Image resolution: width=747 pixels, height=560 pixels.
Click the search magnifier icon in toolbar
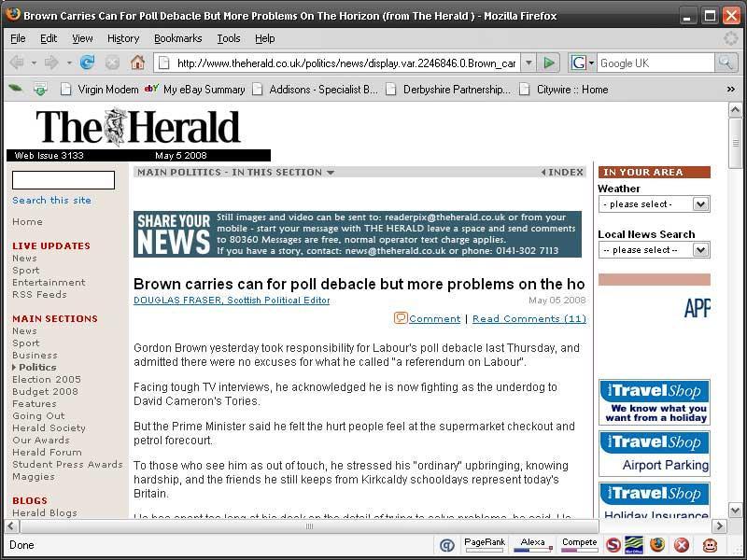(726, 63)
